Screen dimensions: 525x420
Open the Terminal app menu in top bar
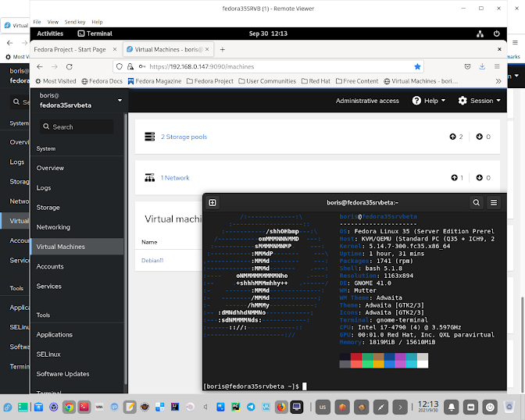pos(95,34)
